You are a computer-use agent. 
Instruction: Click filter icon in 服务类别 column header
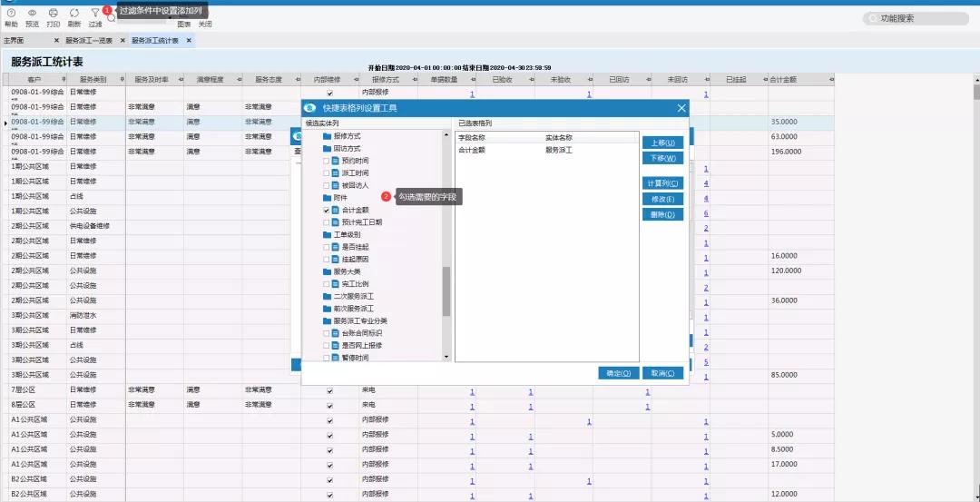(122, 80)
